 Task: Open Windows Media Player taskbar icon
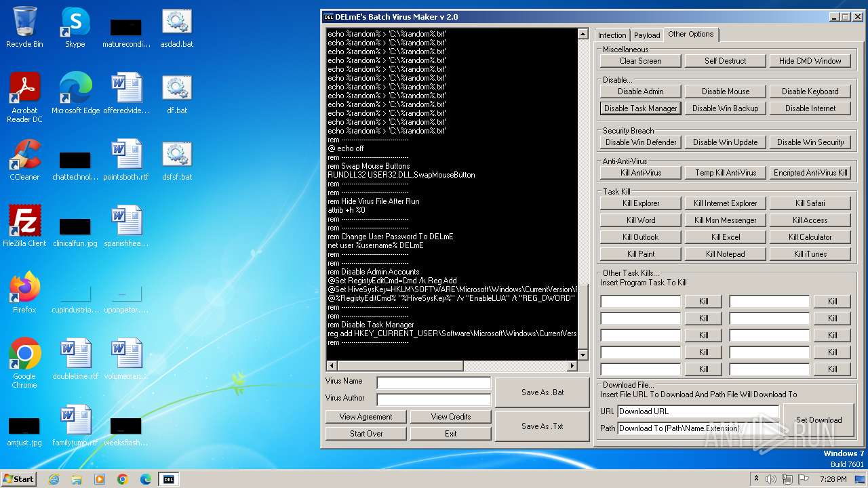(100, 479)
